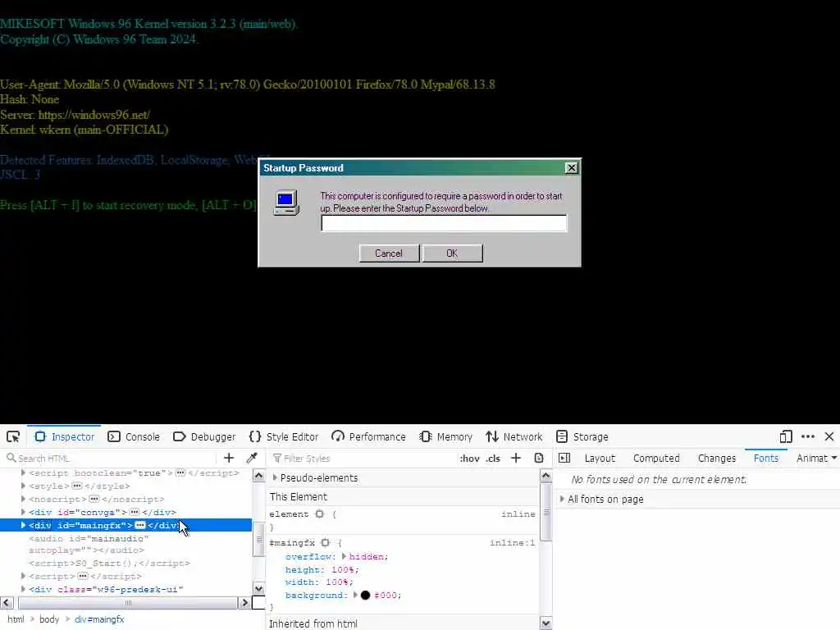
Task: Click the rules pane scrollbar down arrow
Action: tap(546, 623)
